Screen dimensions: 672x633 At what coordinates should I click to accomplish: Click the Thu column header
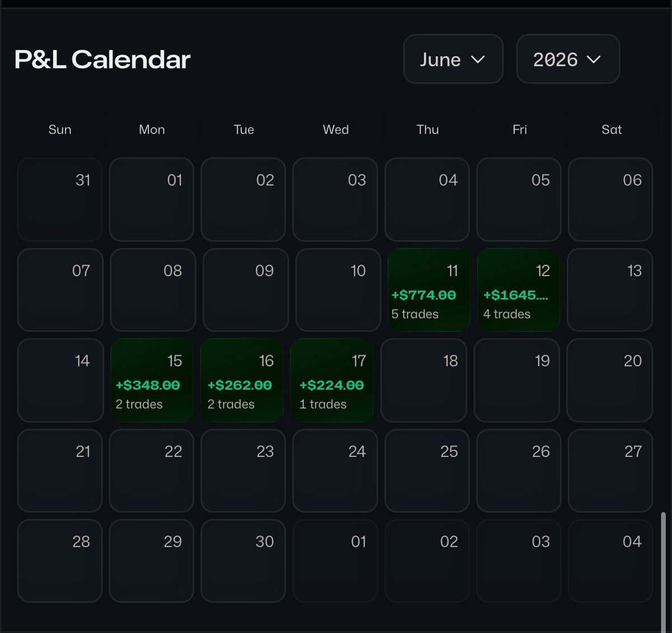[427, 129]
